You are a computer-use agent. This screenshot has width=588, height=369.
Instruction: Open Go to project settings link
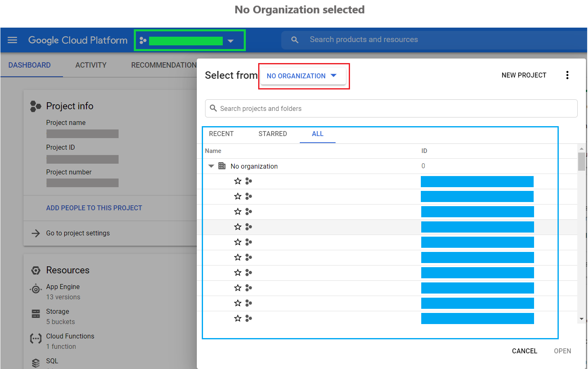78,233
